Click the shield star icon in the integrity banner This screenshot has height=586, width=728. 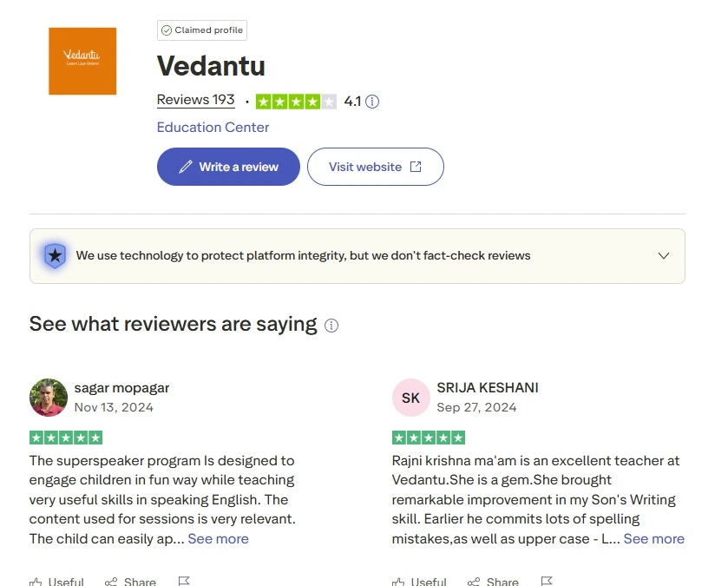point(54,255)
